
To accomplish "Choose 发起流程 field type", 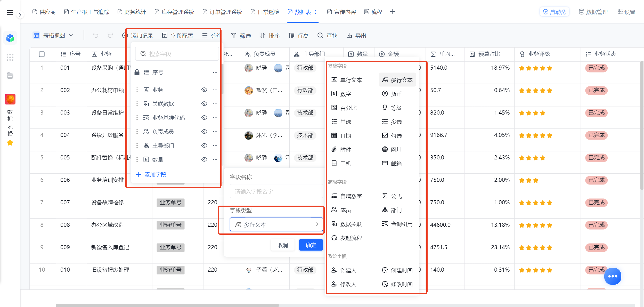I will coord(347,238).
